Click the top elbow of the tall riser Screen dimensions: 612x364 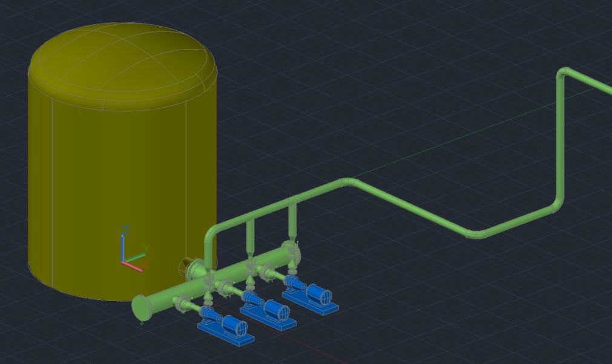564,73
